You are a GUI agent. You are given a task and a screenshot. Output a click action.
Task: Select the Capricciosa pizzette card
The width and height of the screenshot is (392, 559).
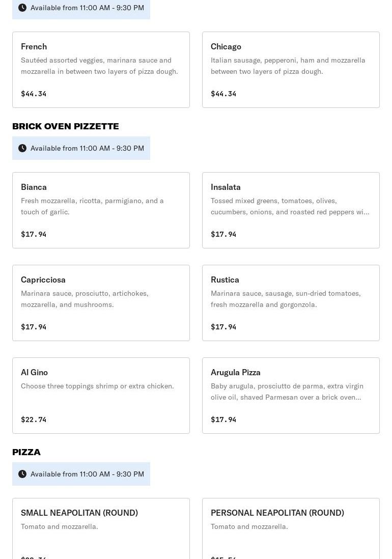tap(101, 303)
